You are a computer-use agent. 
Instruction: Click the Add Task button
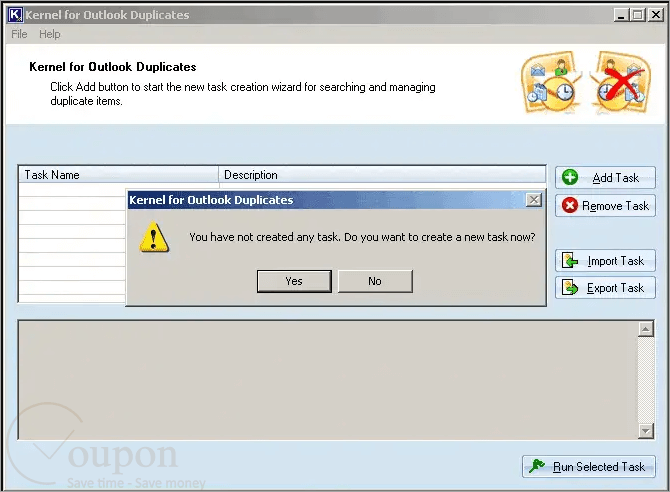point(605,177)
